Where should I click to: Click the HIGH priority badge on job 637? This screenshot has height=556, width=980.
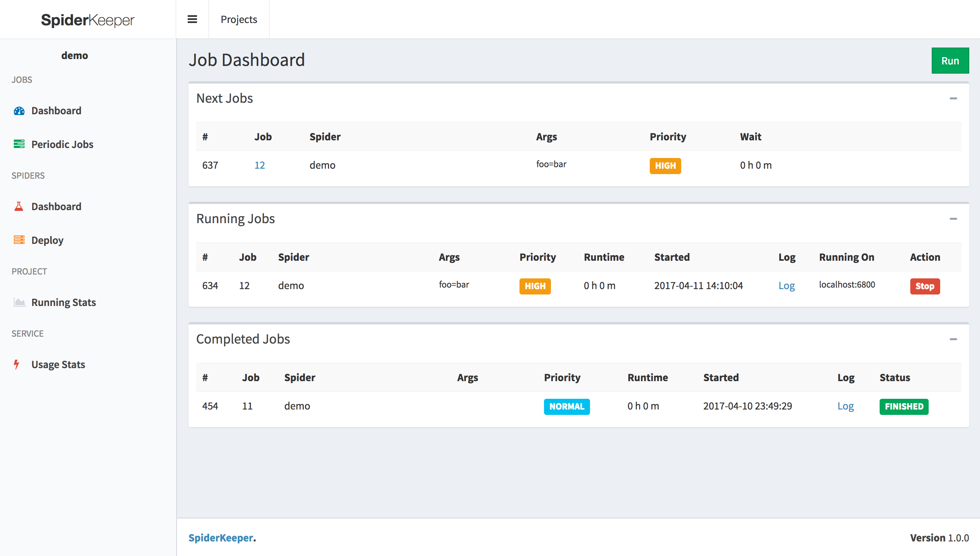[665, 166]
